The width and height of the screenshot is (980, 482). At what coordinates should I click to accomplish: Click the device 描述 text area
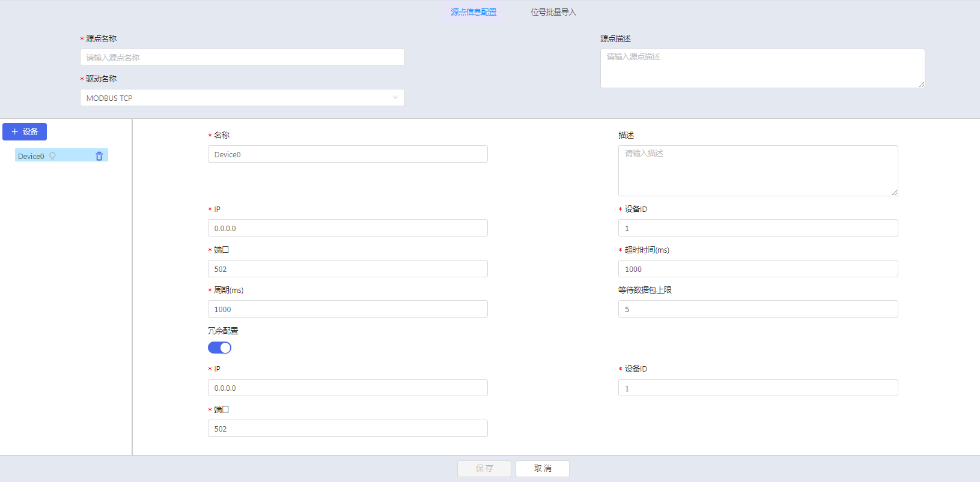coord(758,170)
